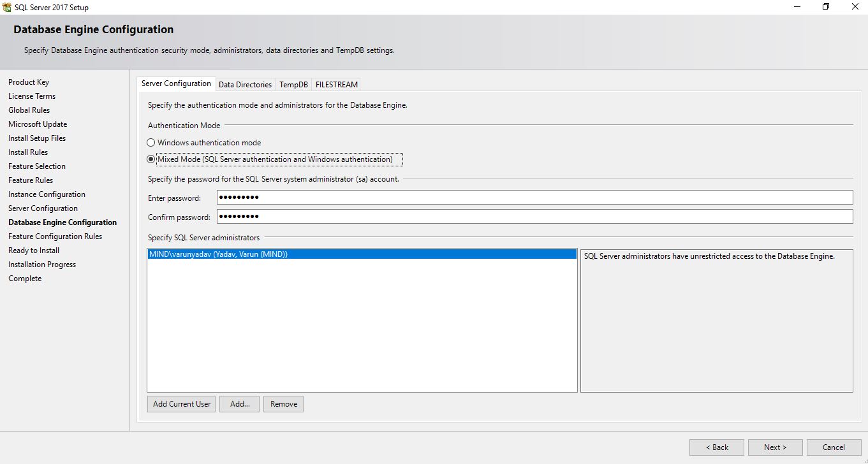Select the Server Configuration tab
The height and width of the screenshot is (464, 868).
[x=175, y=83]
